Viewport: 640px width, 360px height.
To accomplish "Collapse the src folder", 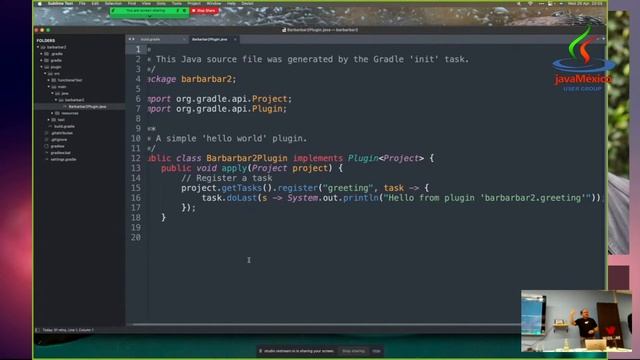I will point(45,73).
